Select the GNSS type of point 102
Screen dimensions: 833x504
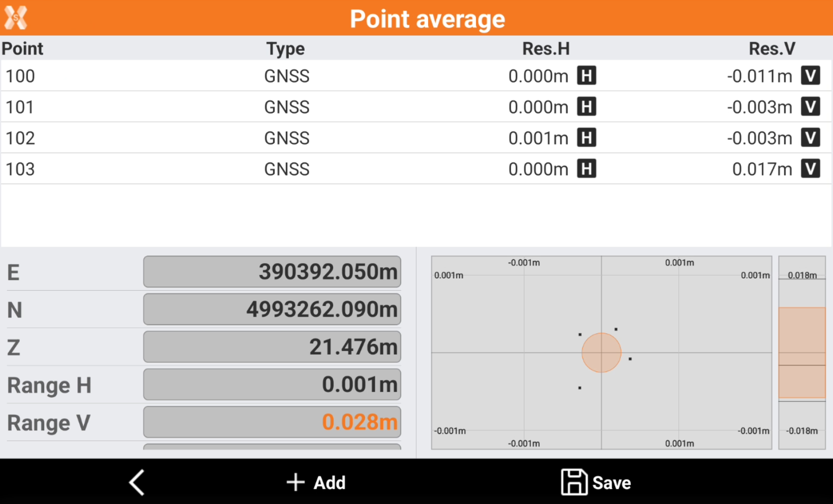[287, 138]
